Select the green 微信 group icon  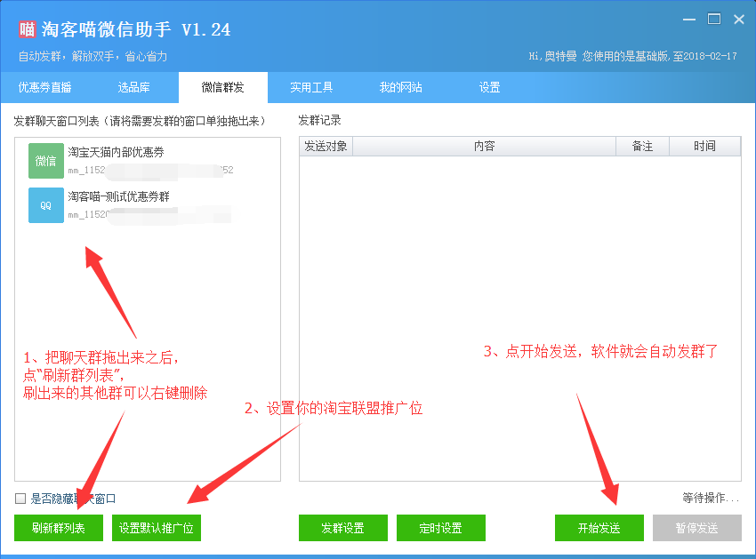coord(45,161)
